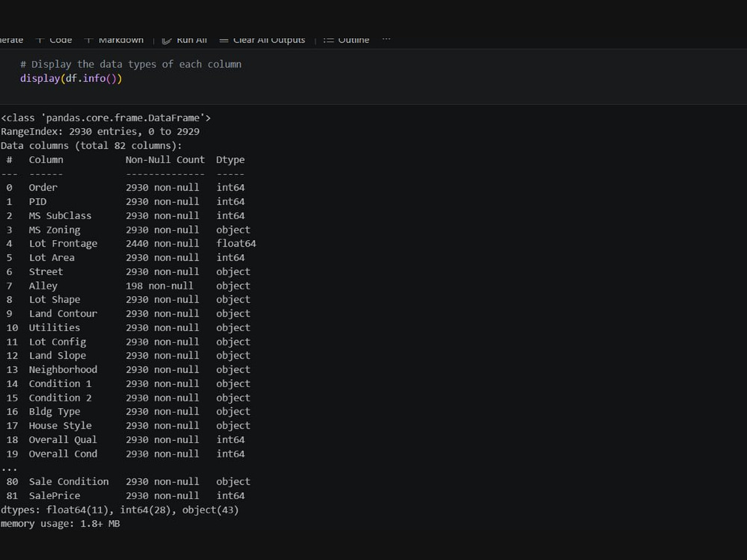Open the toolbar's more actions ellipsis
Viewport: 747px width, 560px height.
(x=386, y=40)
